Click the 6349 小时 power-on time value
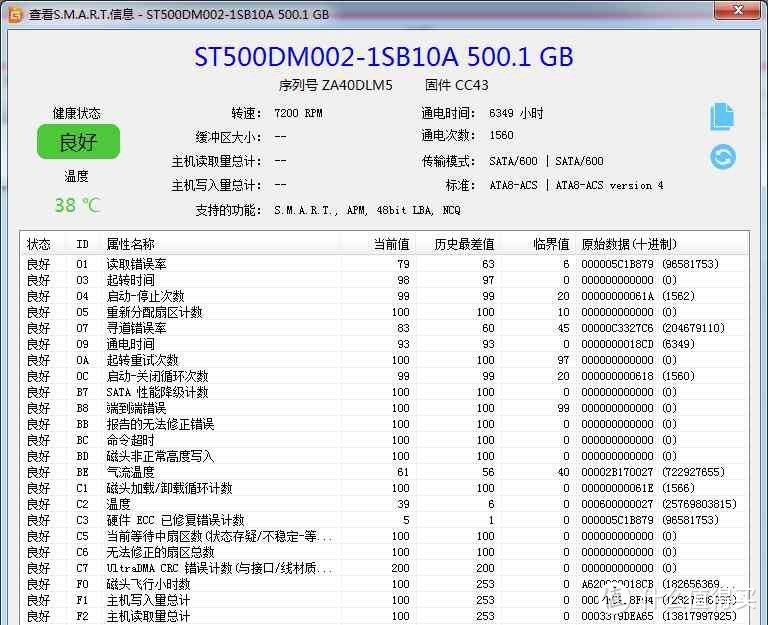 516,113
